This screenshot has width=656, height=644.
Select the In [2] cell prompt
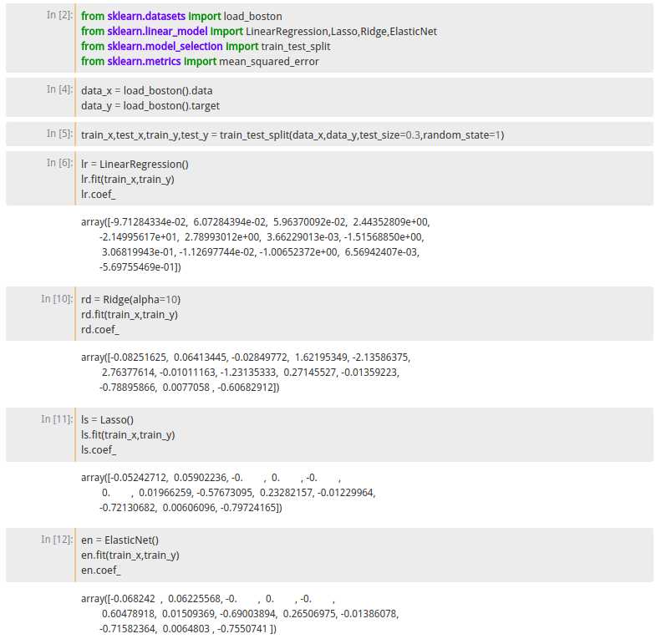60,15
